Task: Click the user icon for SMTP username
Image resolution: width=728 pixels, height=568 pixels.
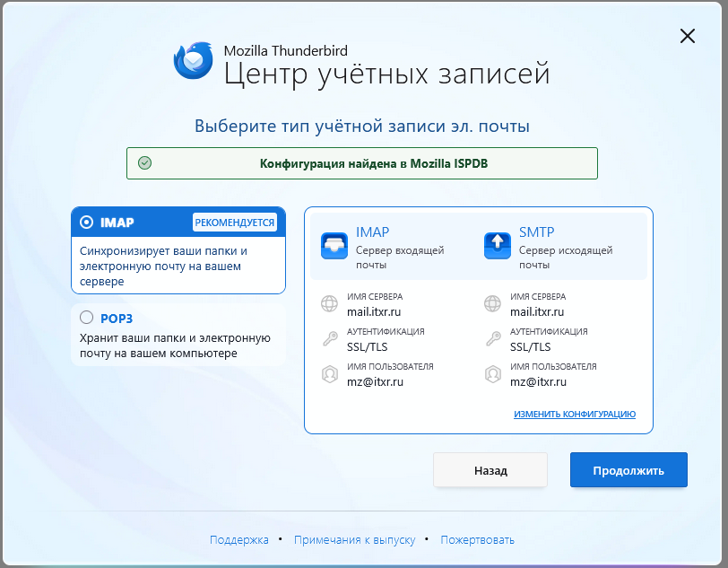Action: (492, 374)
